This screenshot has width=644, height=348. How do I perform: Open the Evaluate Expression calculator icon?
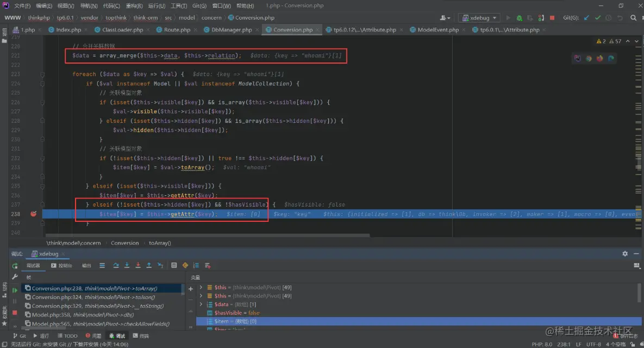[x=174, y=265]
